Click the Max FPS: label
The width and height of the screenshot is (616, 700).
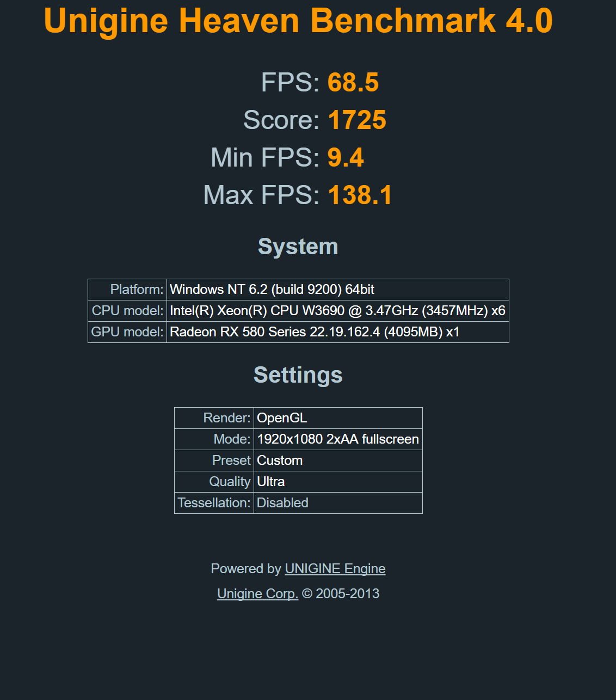click(262, 195)
